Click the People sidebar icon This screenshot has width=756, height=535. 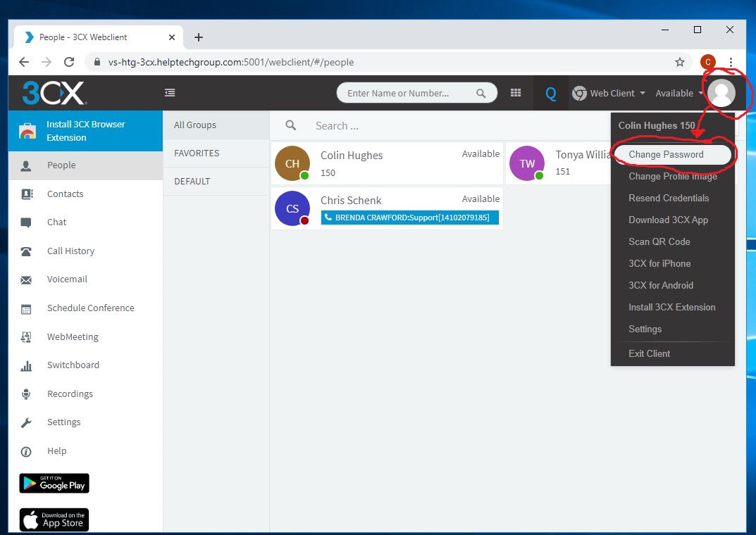(27, 165)
